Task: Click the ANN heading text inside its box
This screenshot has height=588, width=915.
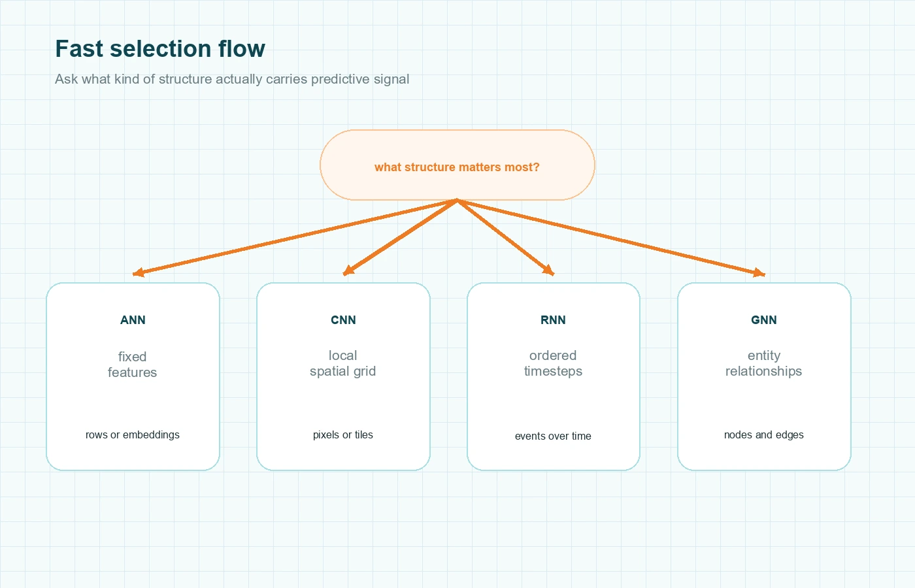Action: [133, 320]
